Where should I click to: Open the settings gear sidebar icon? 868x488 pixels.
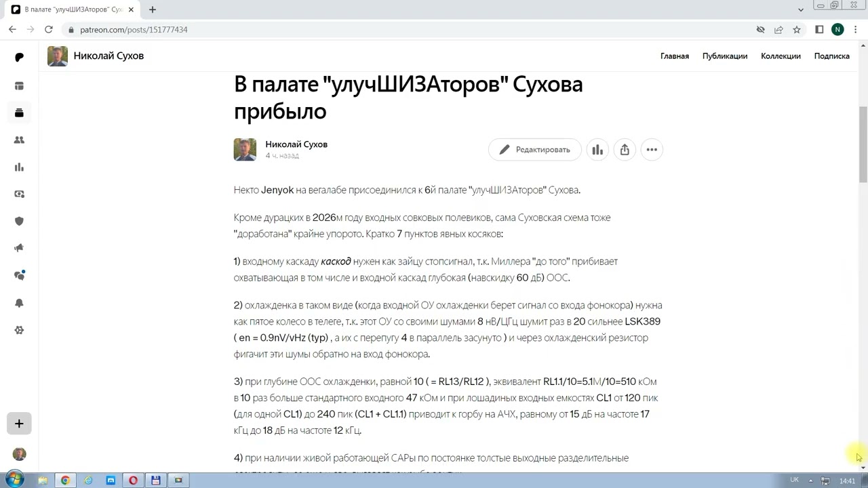tap(19, 330)
